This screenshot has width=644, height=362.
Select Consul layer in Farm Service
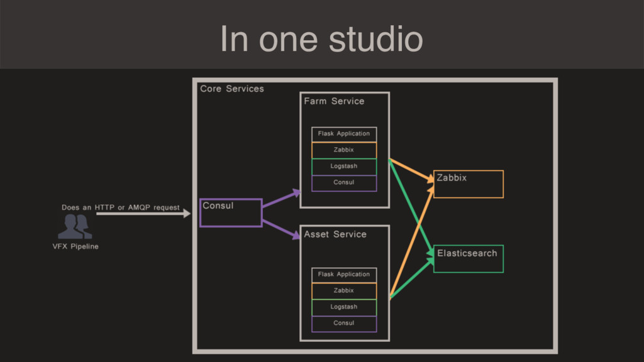(344, 183)
